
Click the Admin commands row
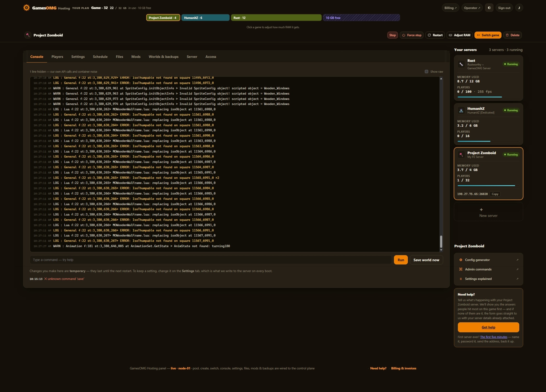tap(488, 269)
